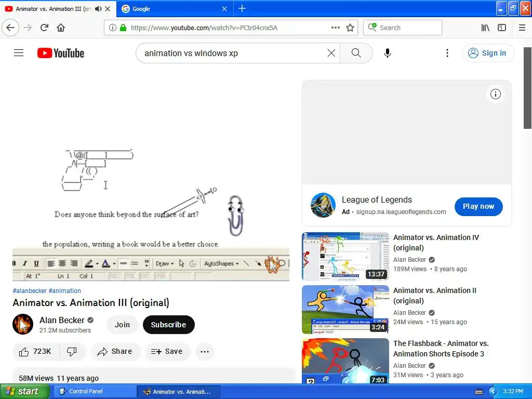Subscribe to Alan Becker
The image size is (532, 399).
click(168, 325)
